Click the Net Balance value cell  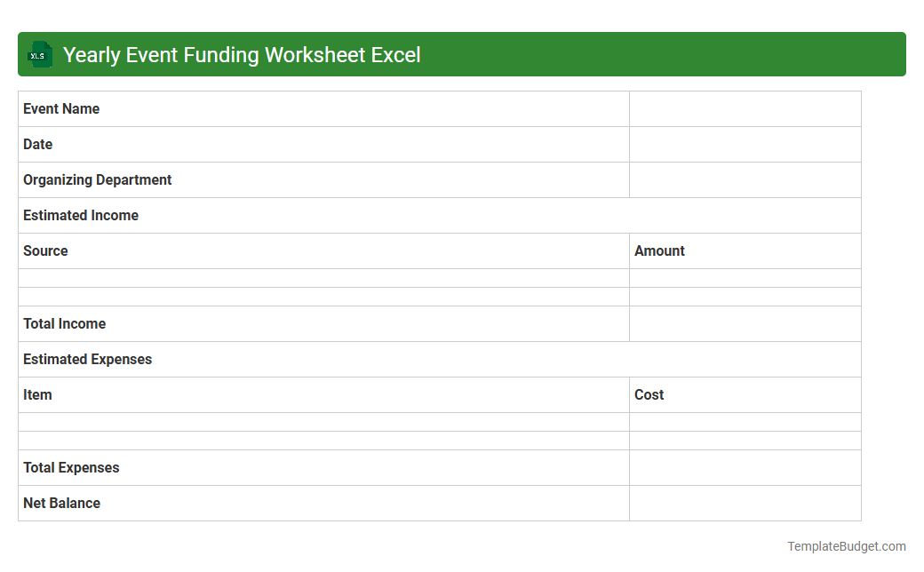(745, 503)
